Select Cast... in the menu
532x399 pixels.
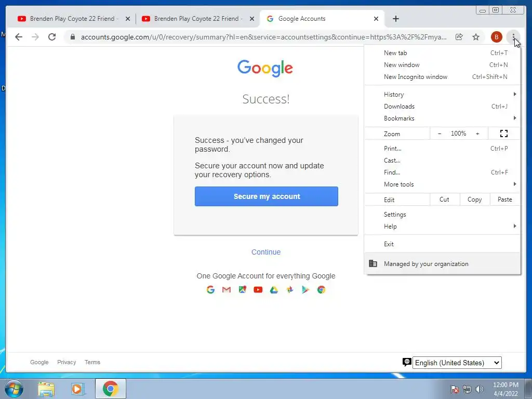tap(442, 160)
